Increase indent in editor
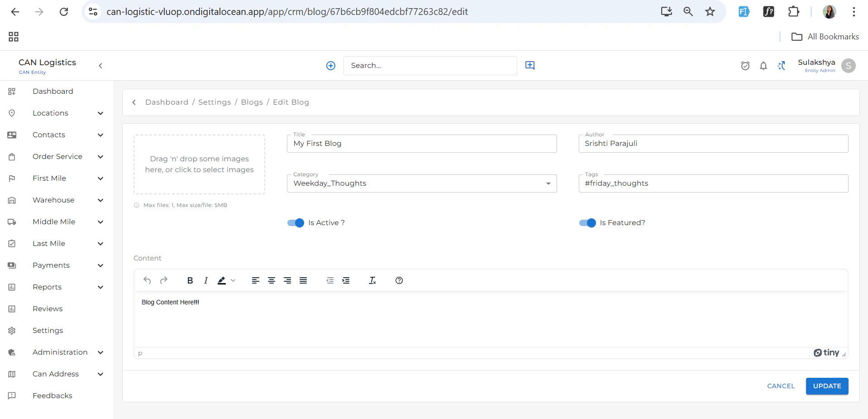This screenshot has width=868, height=419. click(x=346, y=280)
